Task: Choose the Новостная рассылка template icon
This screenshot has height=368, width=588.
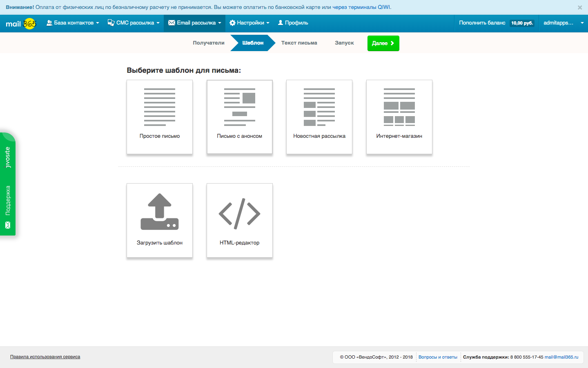Action: [x=319, y=107]
